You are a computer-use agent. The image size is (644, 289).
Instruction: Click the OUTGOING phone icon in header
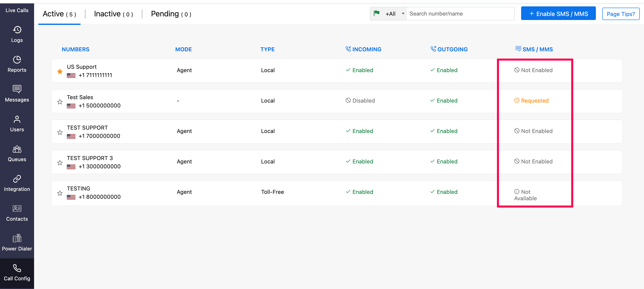tap(433, 49)
